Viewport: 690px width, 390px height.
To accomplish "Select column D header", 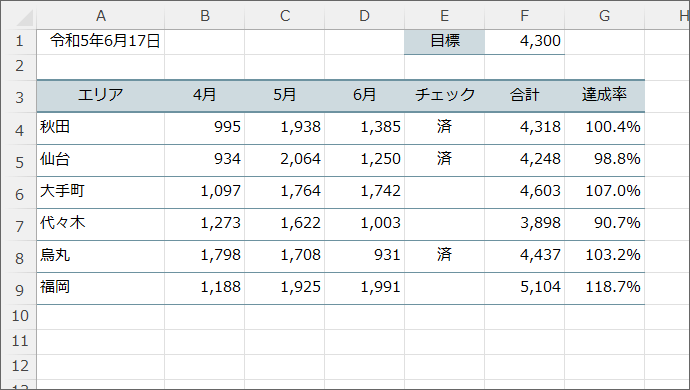I will pyautogui.click(x=364, y=16).
